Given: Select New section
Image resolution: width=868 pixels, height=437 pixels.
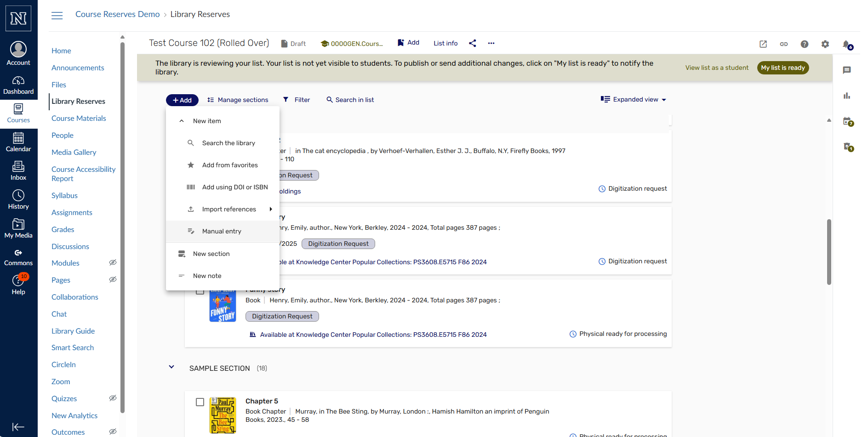Looking at the screenshot, I should click(223, 254).
